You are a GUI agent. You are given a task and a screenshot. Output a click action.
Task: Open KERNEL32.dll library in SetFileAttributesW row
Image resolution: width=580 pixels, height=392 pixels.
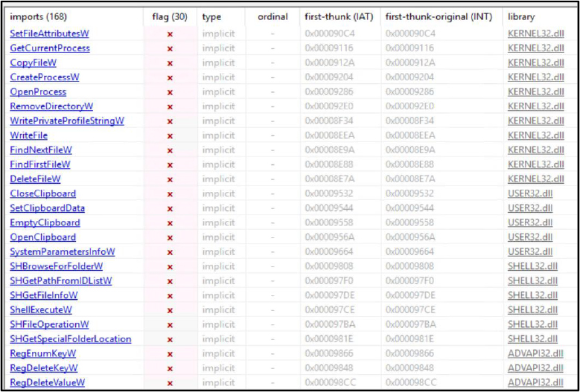coord(536,33)
